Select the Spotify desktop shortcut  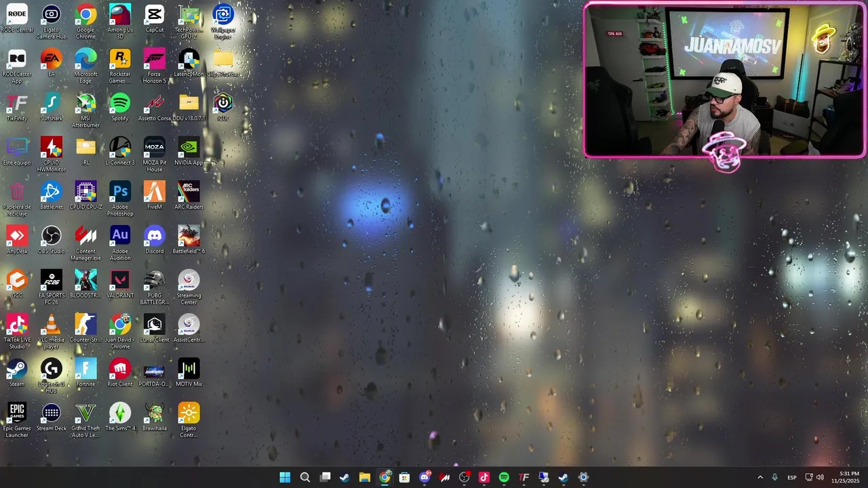point(120,107)
